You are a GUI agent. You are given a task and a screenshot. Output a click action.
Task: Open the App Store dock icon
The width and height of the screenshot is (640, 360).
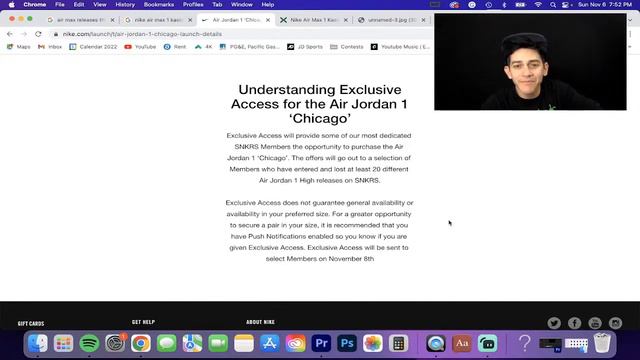click(x=270, y=343)
